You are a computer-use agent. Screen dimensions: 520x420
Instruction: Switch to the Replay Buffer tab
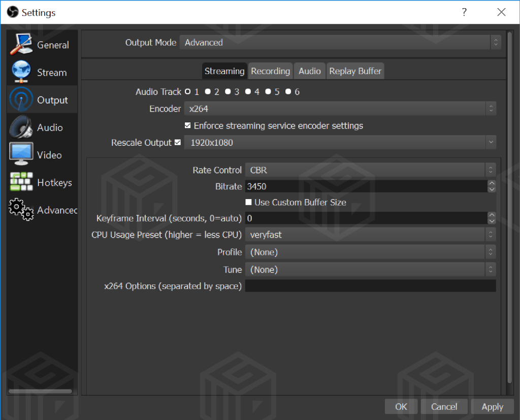(355, 71)
